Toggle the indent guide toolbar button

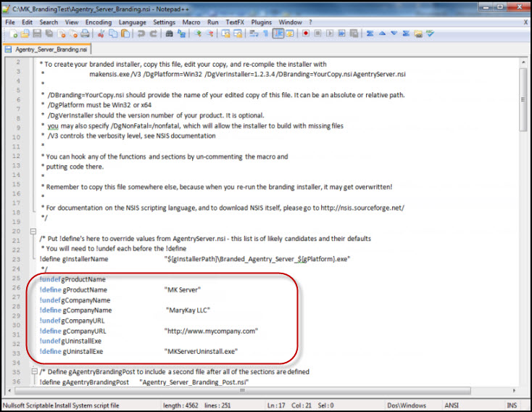pyautogui.click(x=278, y=33)
